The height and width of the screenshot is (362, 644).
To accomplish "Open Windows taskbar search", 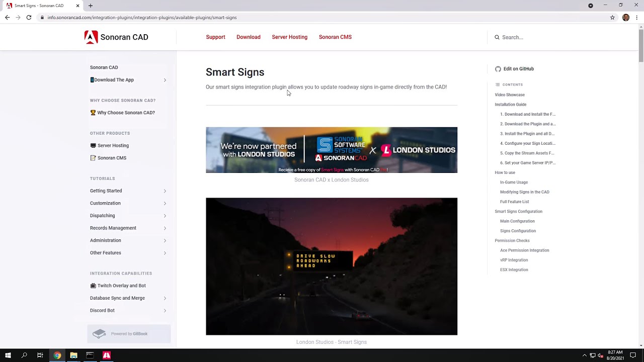I will pyautogui.click(x=24, y=355).
